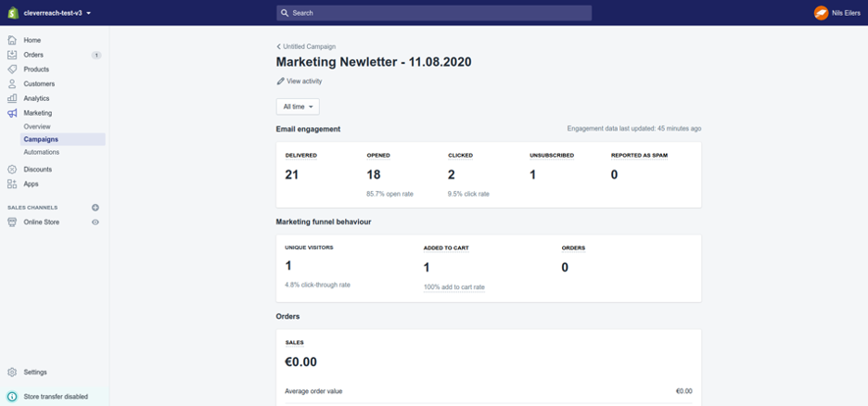The width and height of the screenshot is (868, 406).
Task: Click the Orders icon in sidebar
Action: pos(12,55)
